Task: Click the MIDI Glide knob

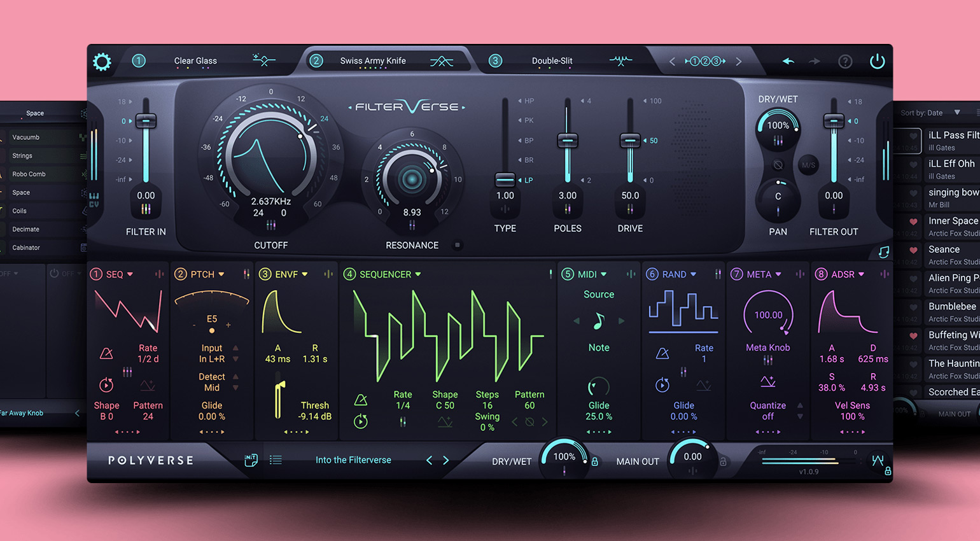Action: pos(599,386)
